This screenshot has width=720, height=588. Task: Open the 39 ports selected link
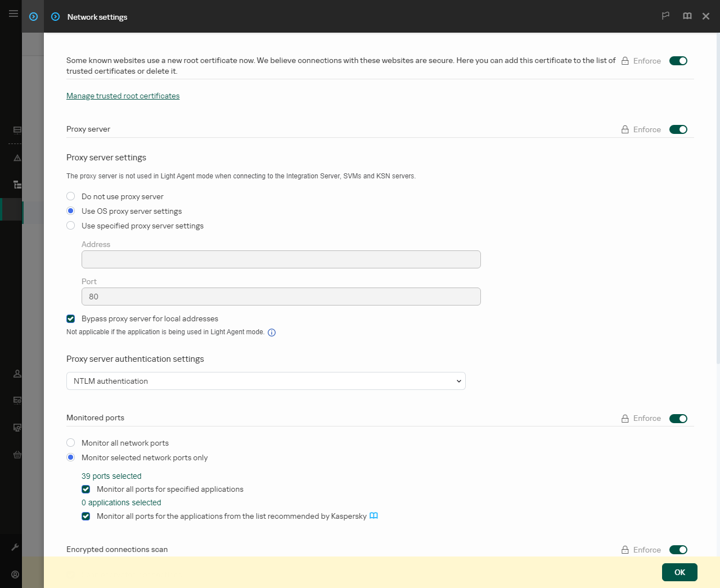(x=111, y=476)
